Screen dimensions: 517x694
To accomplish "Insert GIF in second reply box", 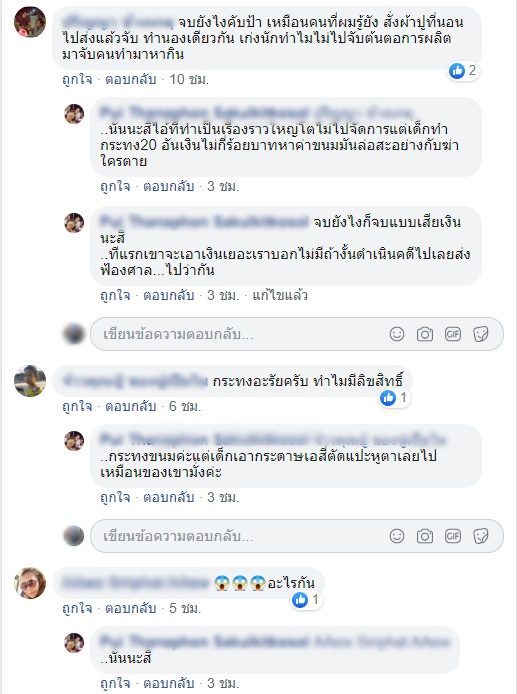I will point(453,536).
